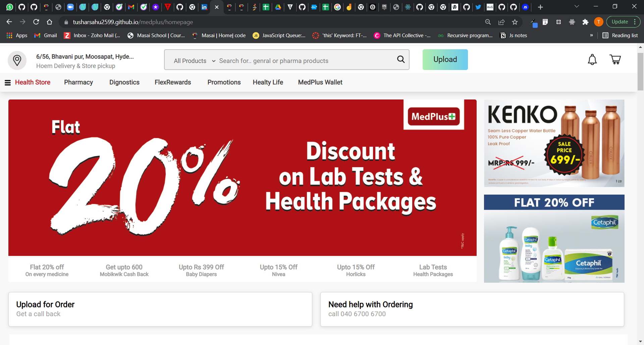Screen dimensions: 644x345
Task: Open the Pharmacy menu item
Action: tap(78, 82)
